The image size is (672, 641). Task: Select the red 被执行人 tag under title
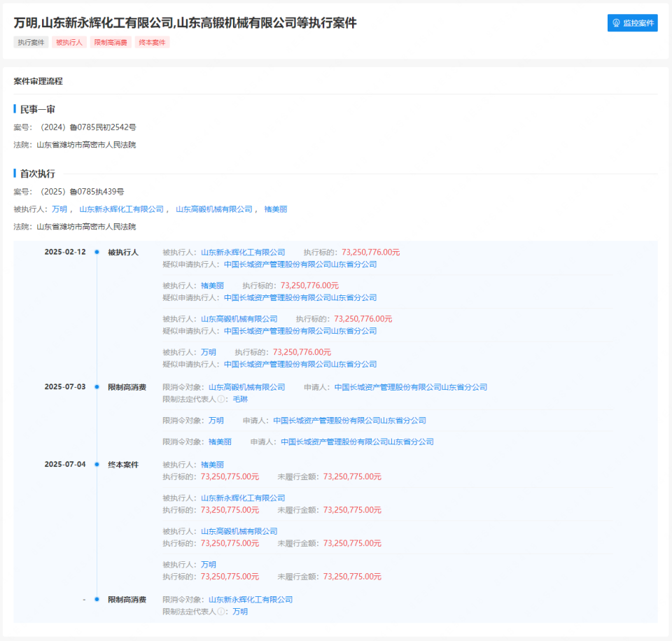point(69,42)
